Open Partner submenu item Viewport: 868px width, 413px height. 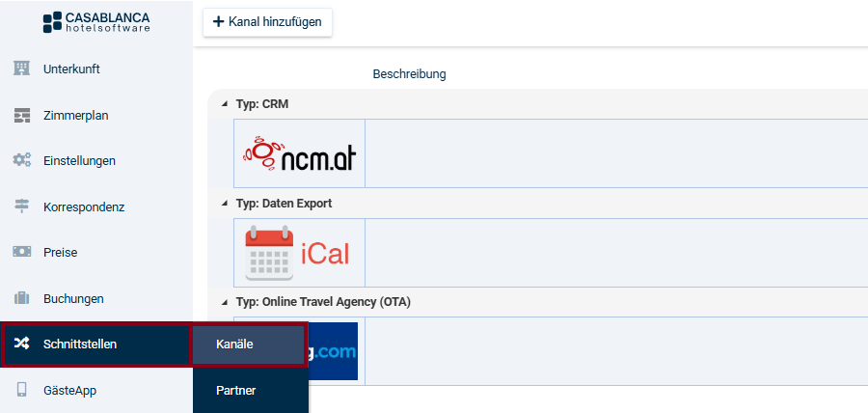click(x=250, y=390)
